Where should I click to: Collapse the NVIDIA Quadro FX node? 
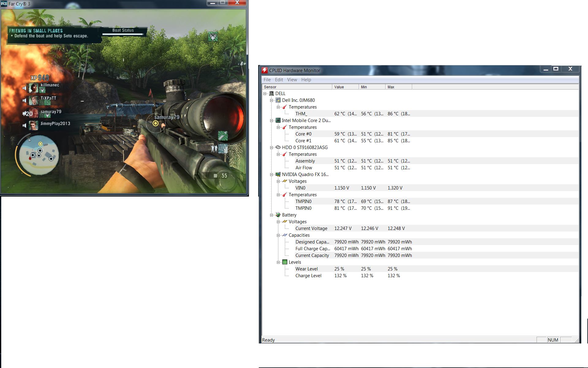point(272,174)
